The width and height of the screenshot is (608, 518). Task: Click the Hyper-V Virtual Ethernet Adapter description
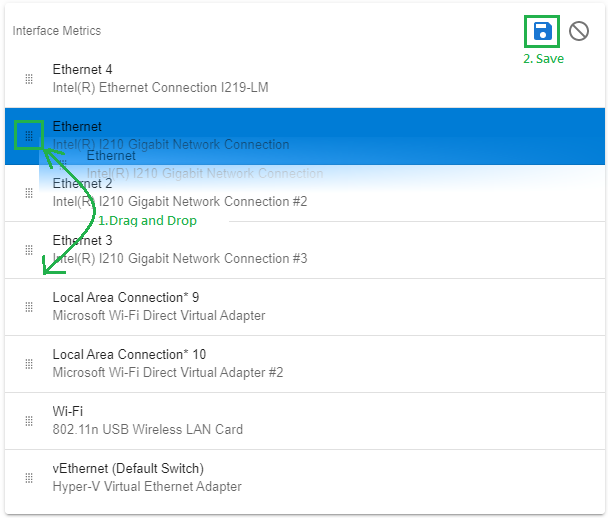point(147,487)
